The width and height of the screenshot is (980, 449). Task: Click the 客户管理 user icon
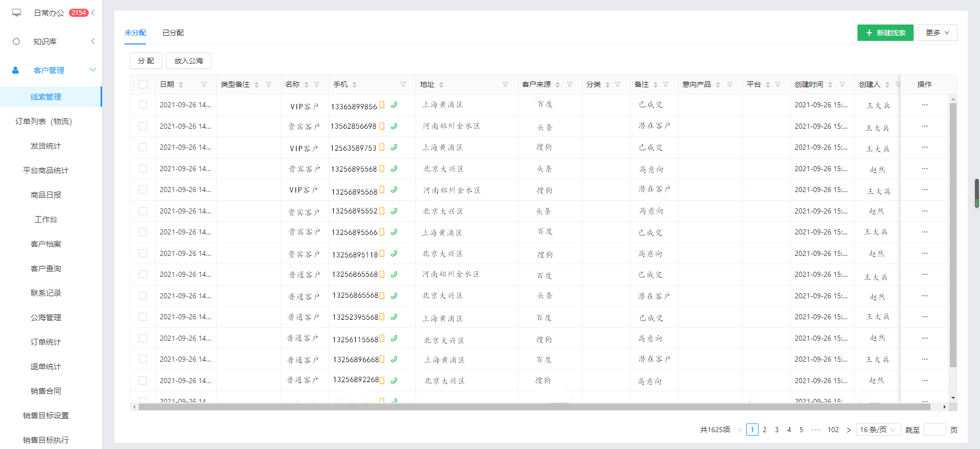[x=16, y=70]
